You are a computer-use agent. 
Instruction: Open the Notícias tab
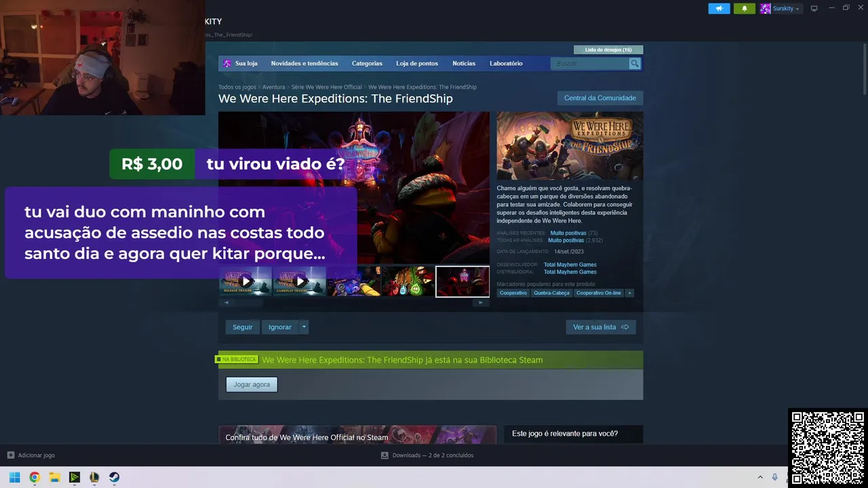464,63
